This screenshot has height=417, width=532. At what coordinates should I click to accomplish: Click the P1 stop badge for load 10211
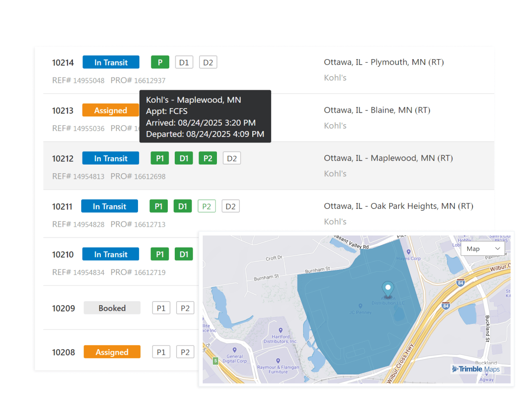(x=159, y=206)
